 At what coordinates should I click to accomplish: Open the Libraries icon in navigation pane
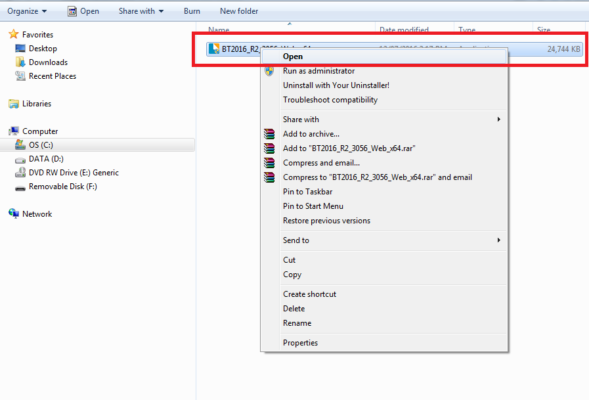click(x=14, y=104)
